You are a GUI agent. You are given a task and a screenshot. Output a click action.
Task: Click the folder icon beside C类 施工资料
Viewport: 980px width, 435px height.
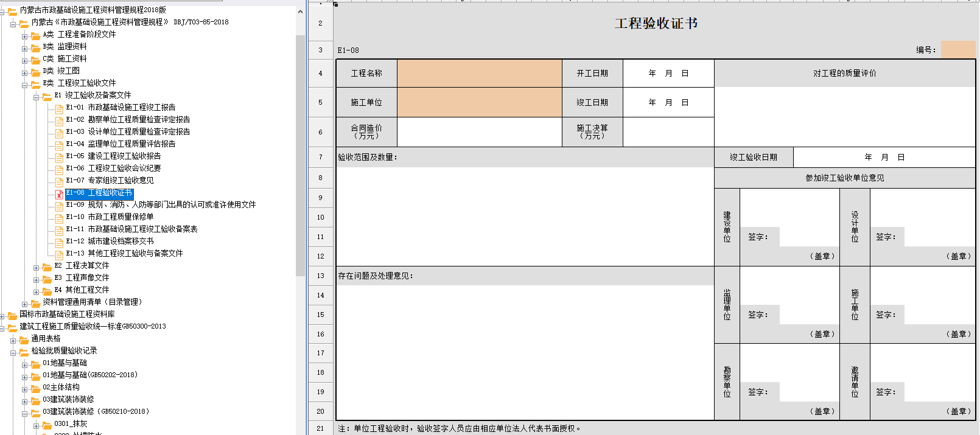36,60
